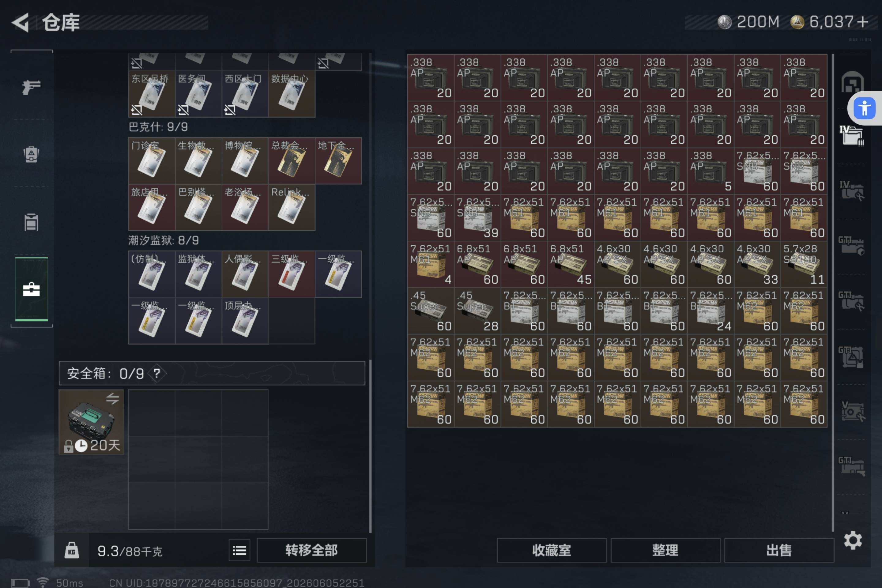Select the 生物数... key card

coord(198,161)
